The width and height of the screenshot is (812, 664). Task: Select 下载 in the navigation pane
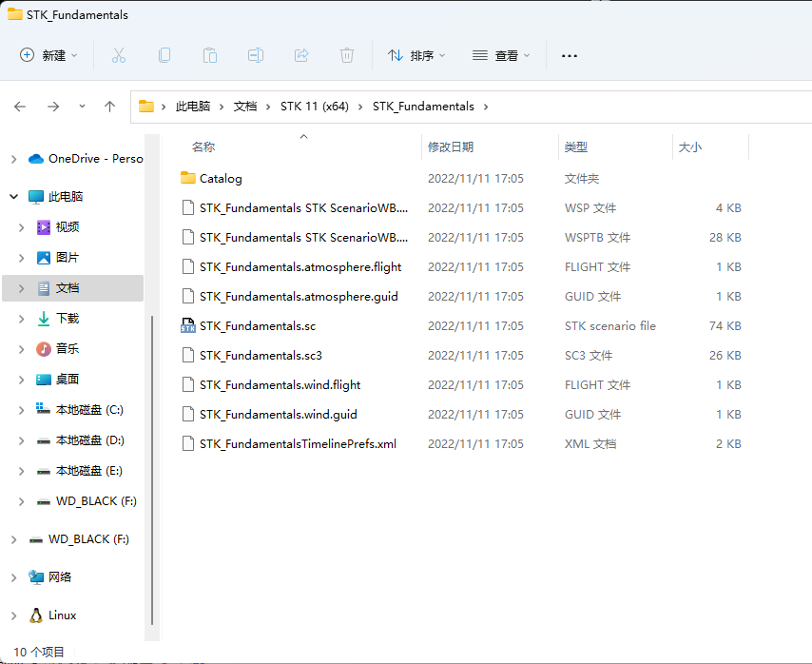pos(67,319)
